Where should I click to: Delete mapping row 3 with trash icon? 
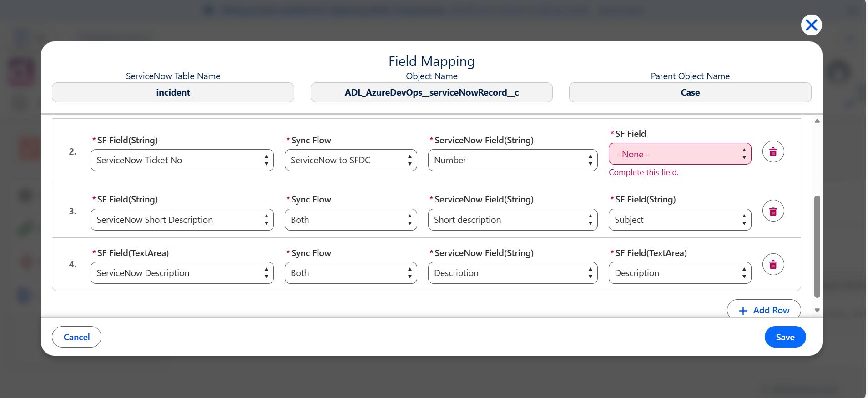pos(773,211)
